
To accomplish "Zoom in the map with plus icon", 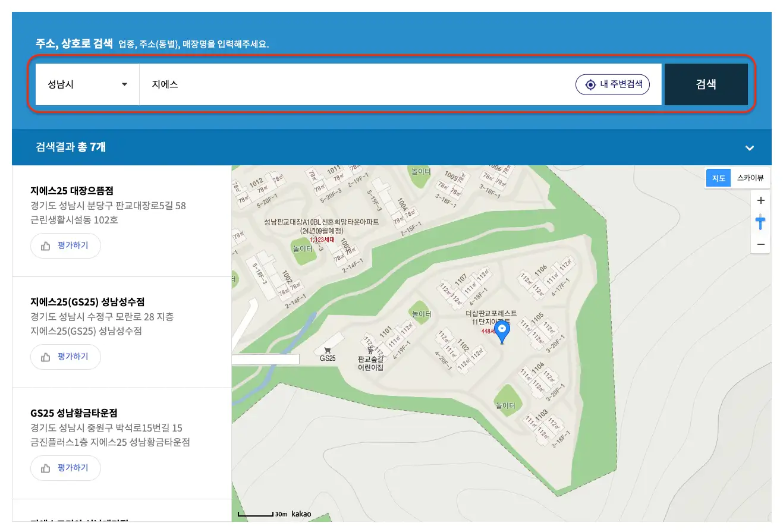I will pyautogui.click(x=760, y=201).
